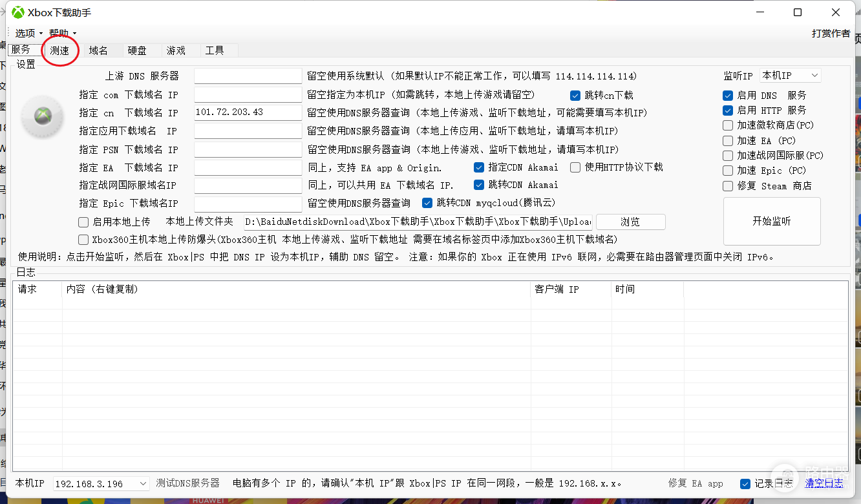Enable Xbox360主机本地上传防爆头 checkbox

83,240
